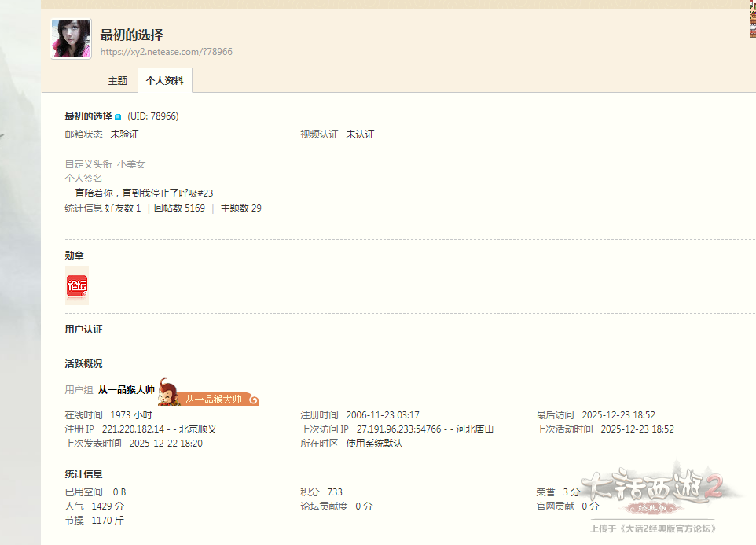Open the 从一品猴大帅 user group link
Screen dimensions: 756x545
(x=126, y=390)
